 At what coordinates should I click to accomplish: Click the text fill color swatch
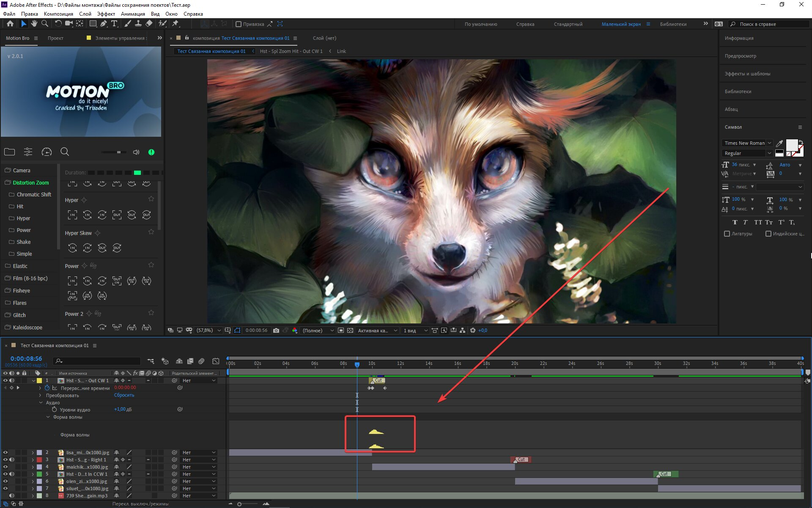coord(791,145)
